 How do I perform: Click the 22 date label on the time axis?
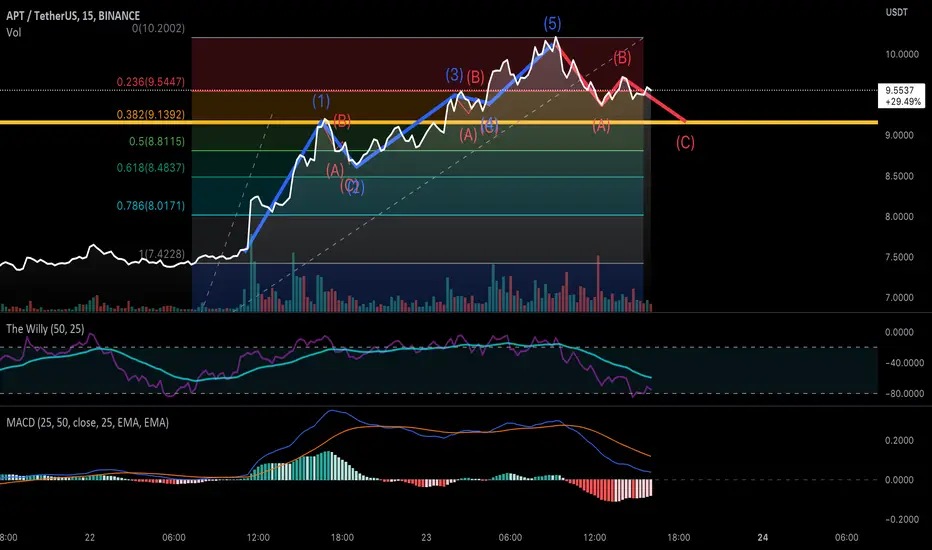(x=89, y=538)
